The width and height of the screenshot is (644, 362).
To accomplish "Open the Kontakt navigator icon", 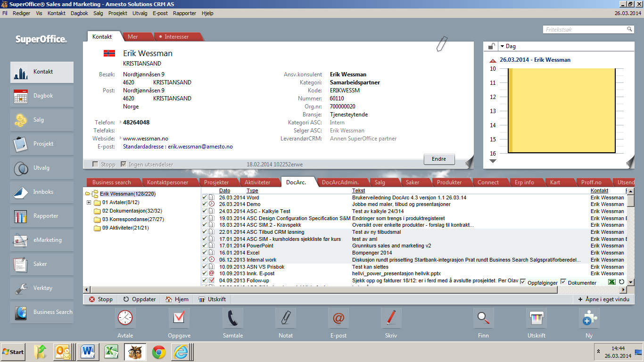I will tap(21, 73).
